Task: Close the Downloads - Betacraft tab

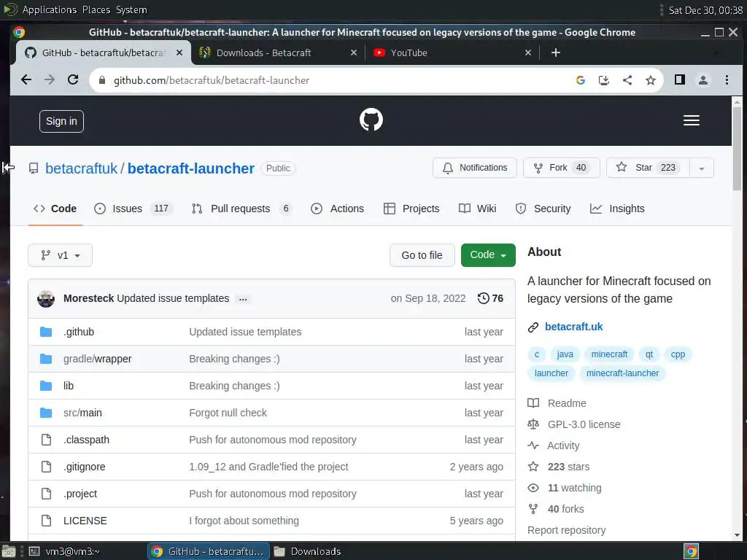Action: pos(354,52)
